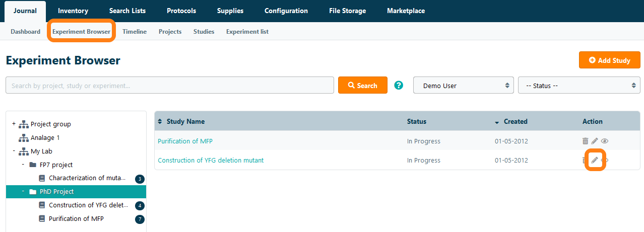The width and height of the screenshot is (644, 232).
Task: Click the Add Study button
Action: click(609, 60)
